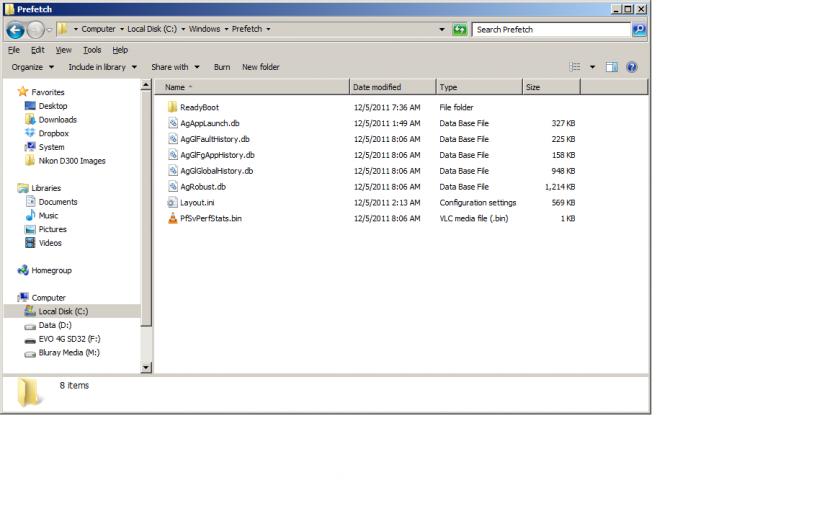Click Favorites star in navigation pane
830x519 pixels.
tap(22, 92)
